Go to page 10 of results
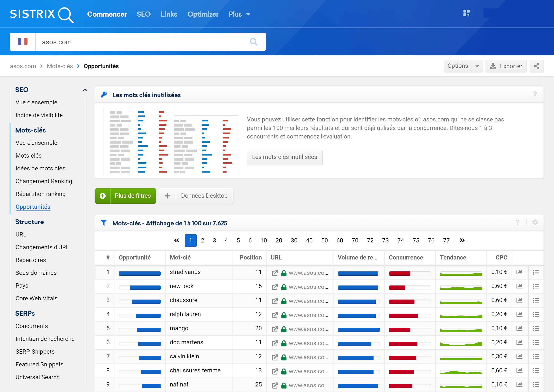This screenshot has height=392, width=554. (263, 240)
